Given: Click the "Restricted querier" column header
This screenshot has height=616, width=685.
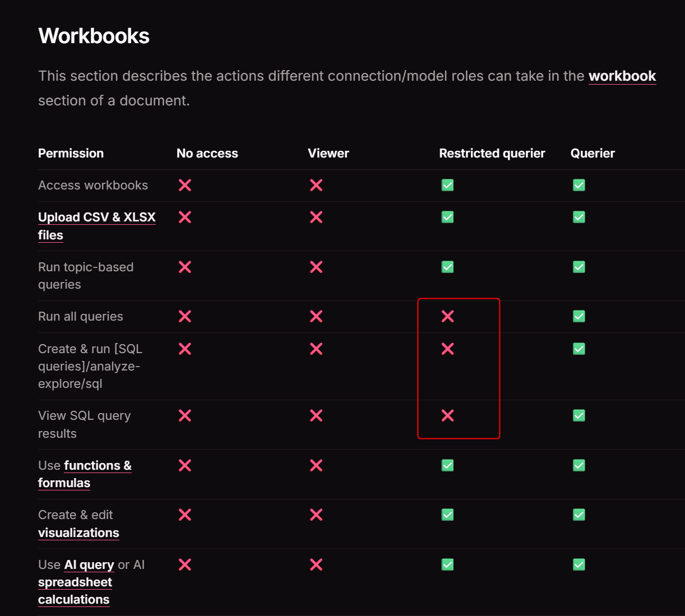Looking at the screenshot, I should pyautogui.click(x=492, y=154).
